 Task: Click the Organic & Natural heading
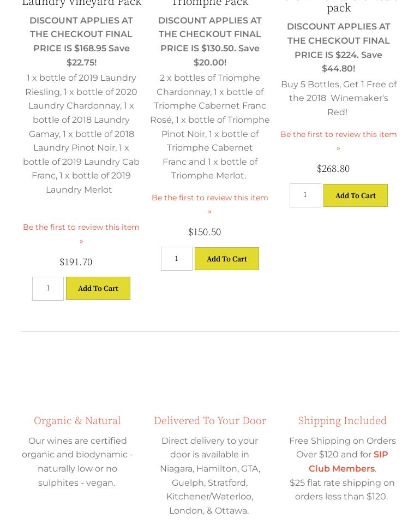(77, 420)
